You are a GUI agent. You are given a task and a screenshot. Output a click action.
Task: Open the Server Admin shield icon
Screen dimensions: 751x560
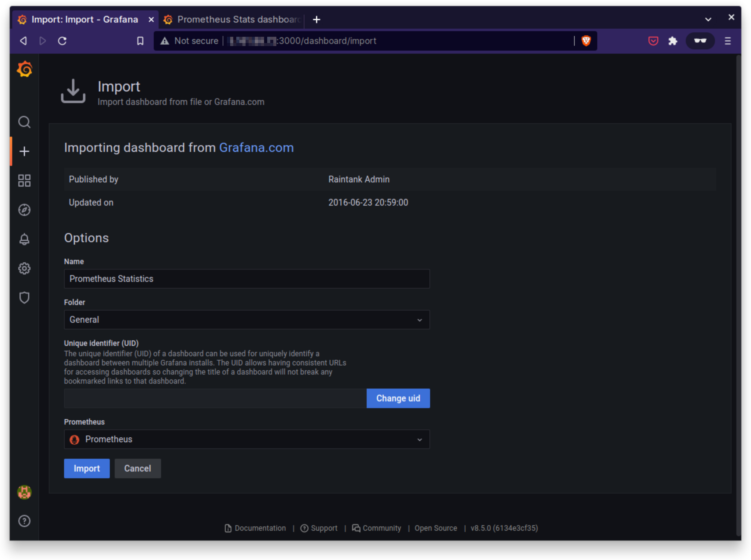click(x=24, y=298)
